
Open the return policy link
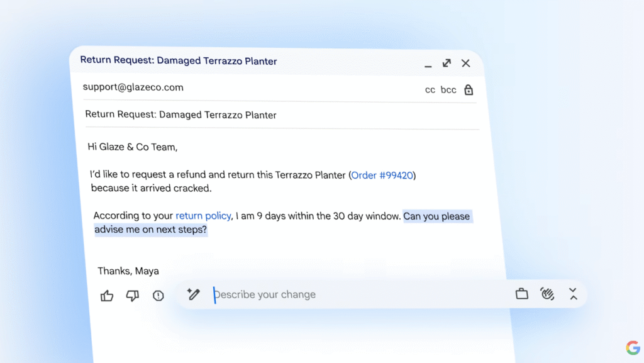[x=203, y=216]
